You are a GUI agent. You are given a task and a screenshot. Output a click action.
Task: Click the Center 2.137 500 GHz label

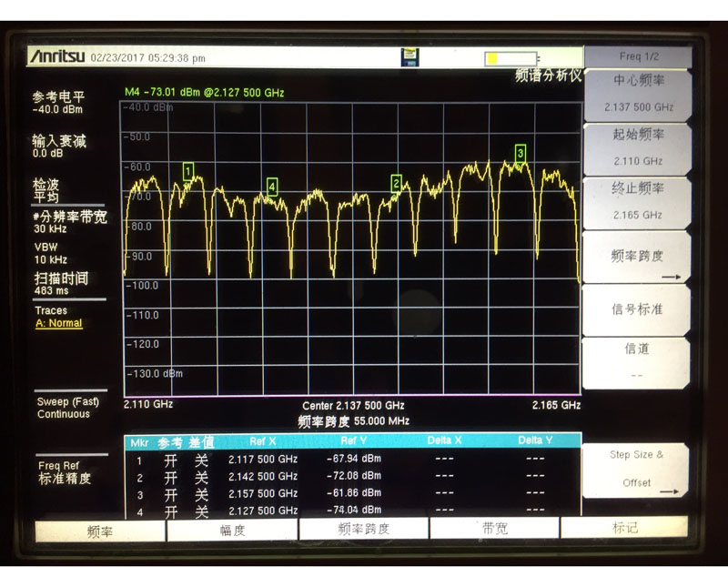coord(353,405)
